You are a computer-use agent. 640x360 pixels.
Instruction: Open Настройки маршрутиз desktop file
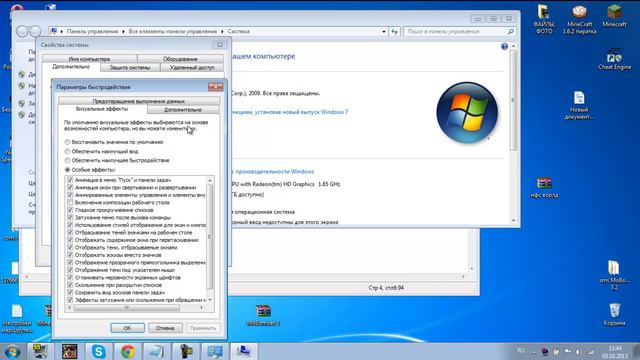(x=17, y=319)
